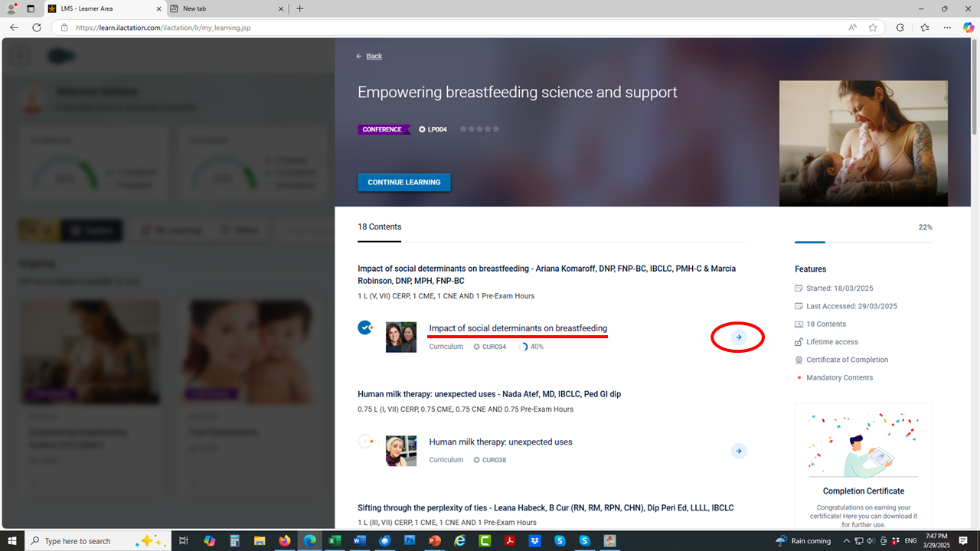Continue learning with the blue button
Viewport: 980px width, 551px height.
tap(404, 182)
